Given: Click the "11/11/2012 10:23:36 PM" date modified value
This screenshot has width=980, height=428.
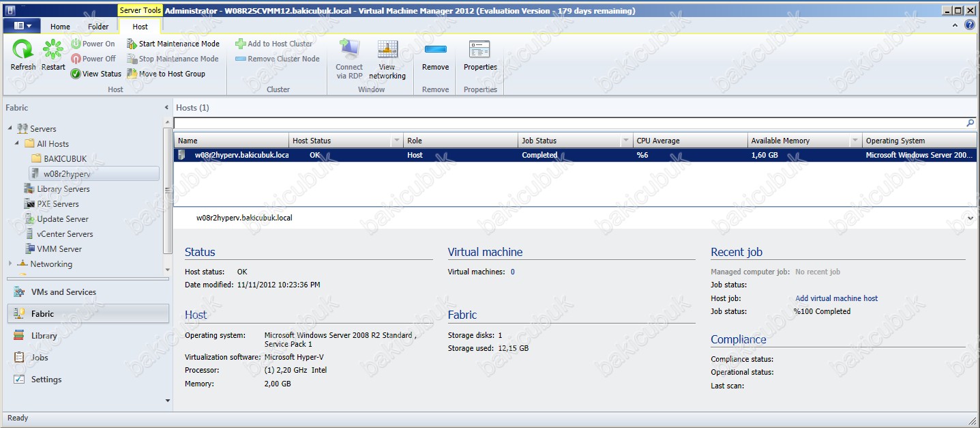Looking at the screenshot, I should coord(278,285).
